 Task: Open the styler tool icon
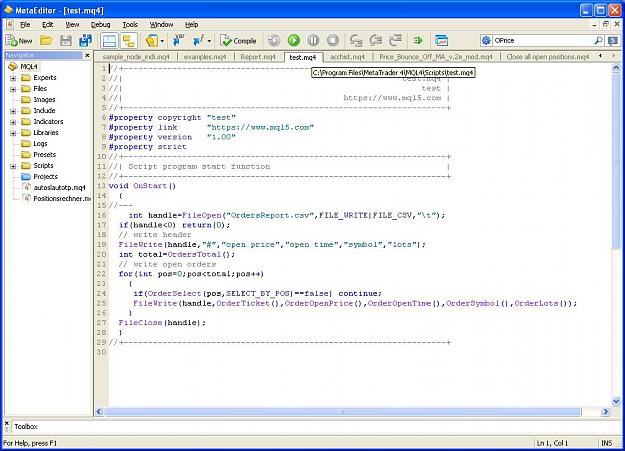click(152, 41)
